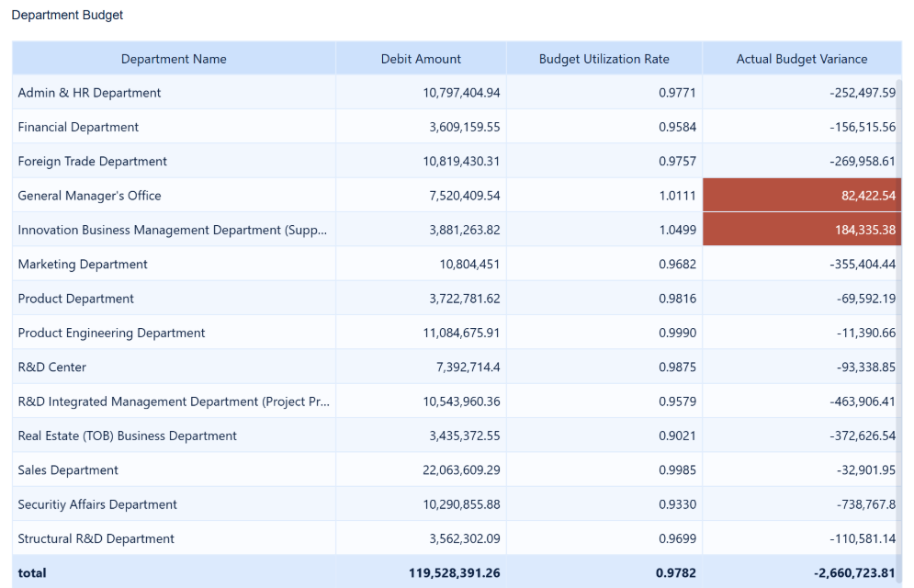Viewport: 914px width, 588px height.
Task: Select the Budget Utilization Rate header
Action: [x=604, y=59]
